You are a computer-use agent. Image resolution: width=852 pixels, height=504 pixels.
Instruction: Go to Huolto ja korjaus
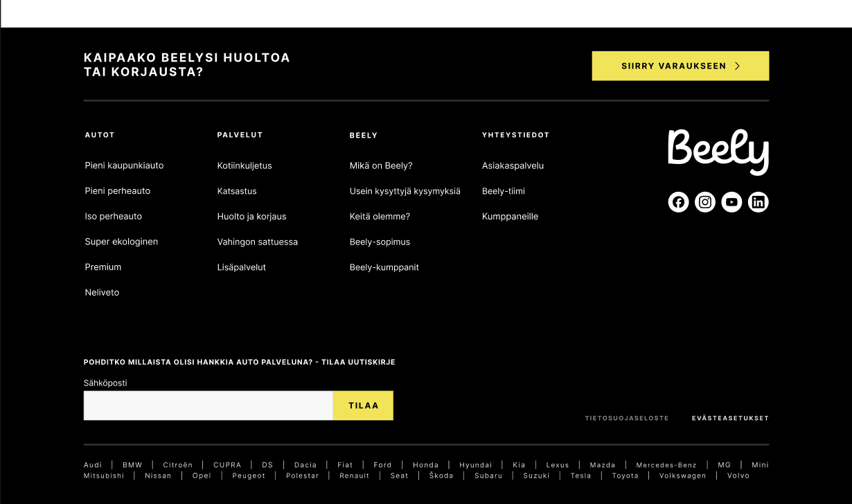tap(251, 217)
